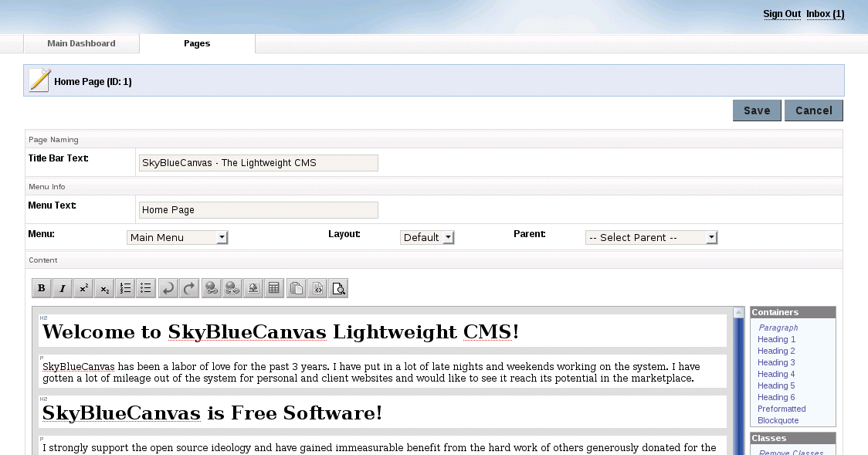Click the Title Bar Text input field

click(x=259, y=163)
